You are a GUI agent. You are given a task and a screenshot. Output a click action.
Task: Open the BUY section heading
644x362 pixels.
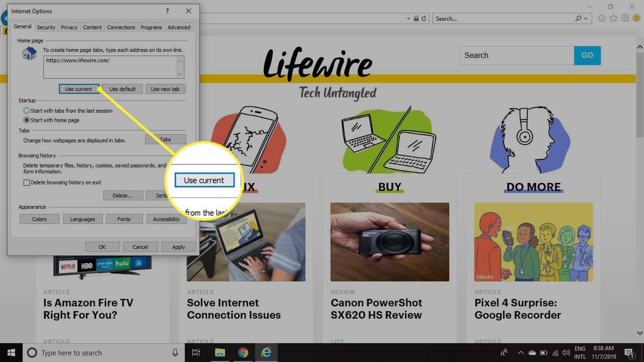click(x=390, y=187)
